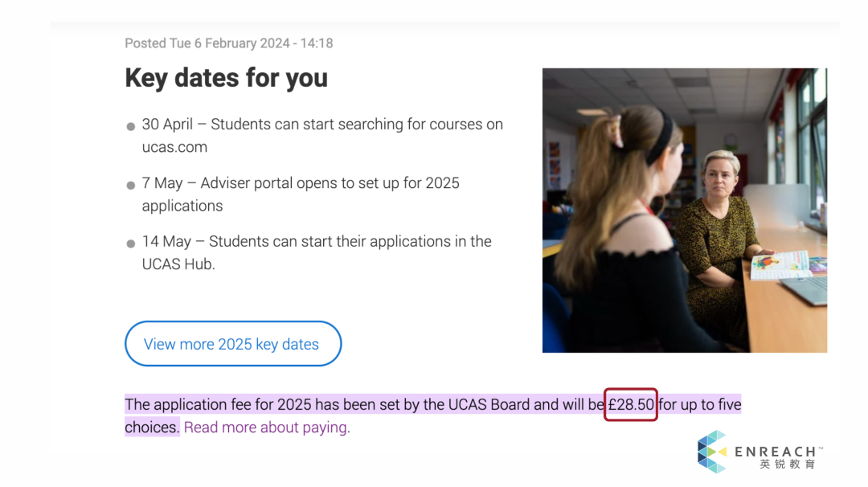This screenshot has height=487, width=868.
Task: Click the highlighted word choices
Action: coord(151,427)
